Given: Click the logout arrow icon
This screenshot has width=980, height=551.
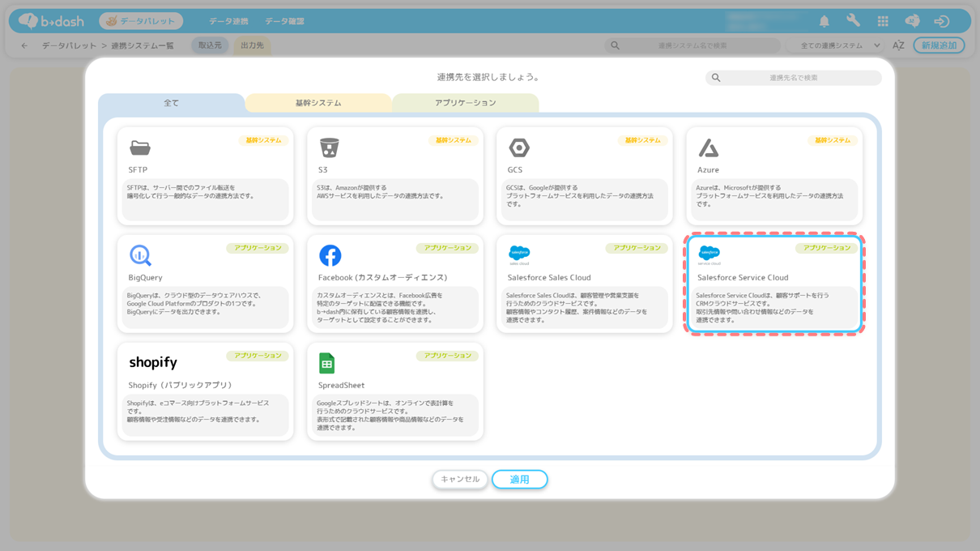Looking at the screenshot, I should [x=941, y=21].
